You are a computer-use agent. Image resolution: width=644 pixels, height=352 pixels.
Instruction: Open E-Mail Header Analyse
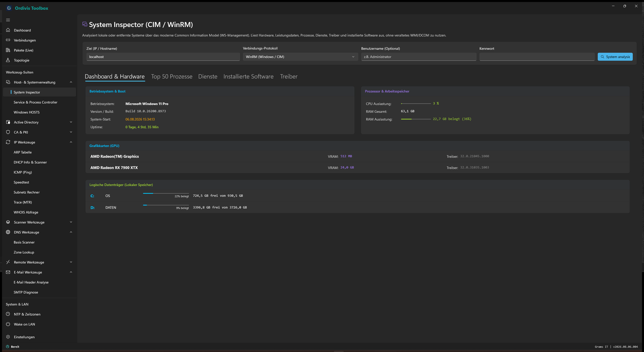(39, 282)
